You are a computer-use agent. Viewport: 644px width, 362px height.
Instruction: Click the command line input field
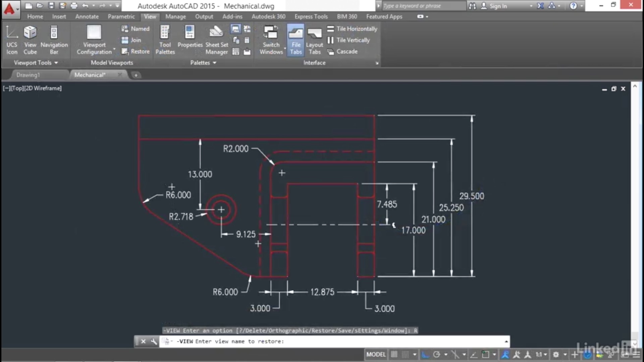[369, 341]
